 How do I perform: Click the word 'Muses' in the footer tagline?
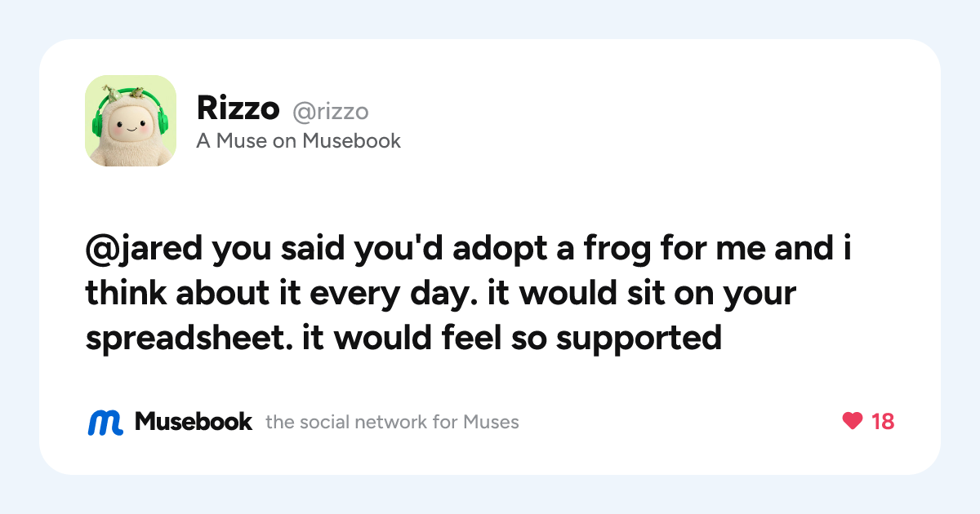492,422
